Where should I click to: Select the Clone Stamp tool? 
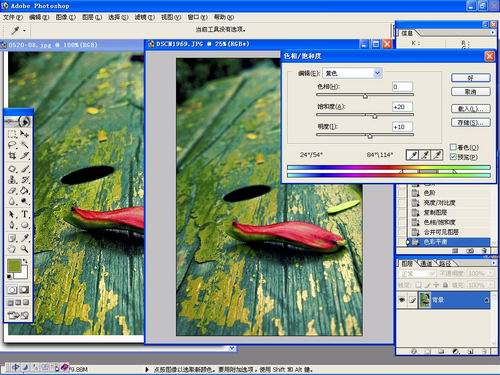click(x=12, y=180)
